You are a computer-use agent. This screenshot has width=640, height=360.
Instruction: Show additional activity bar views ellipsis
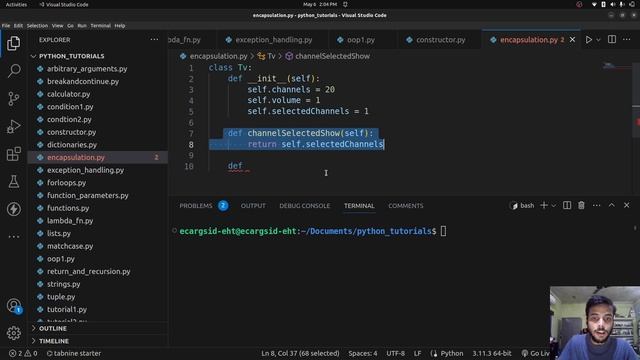pos(13,236)
